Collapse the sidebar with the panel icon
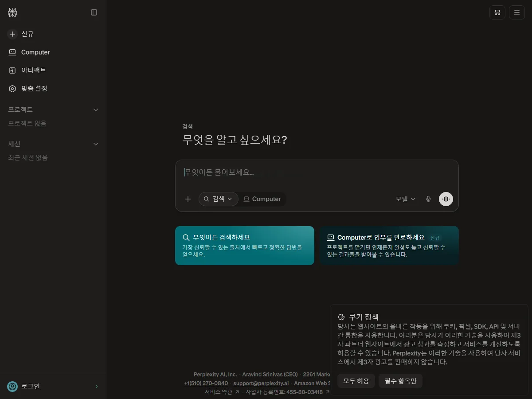532x399 pixels. (x=94, y=12)
